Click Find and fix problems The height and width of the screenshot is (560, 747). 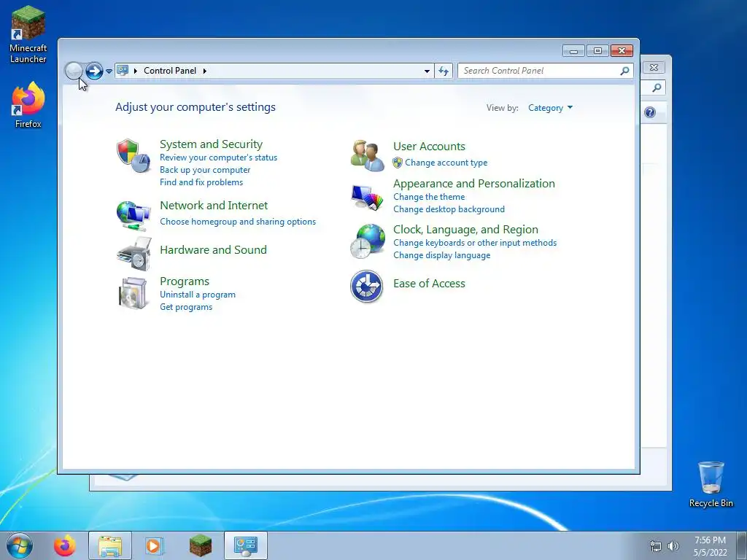[201, 182]
